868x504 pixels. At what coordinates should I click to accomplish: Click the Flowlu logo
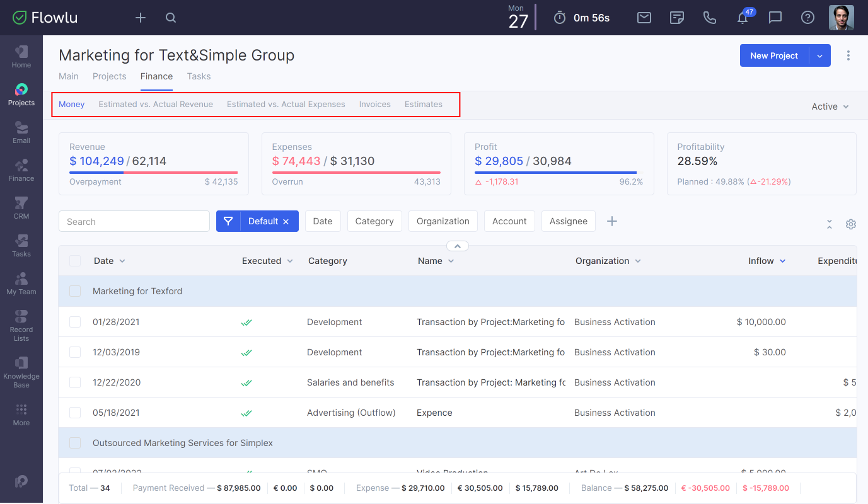point(45,18)
